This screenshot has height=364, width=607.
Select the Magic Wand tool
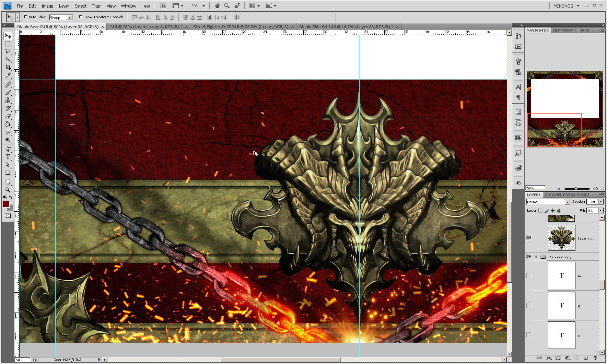[8, 59]
